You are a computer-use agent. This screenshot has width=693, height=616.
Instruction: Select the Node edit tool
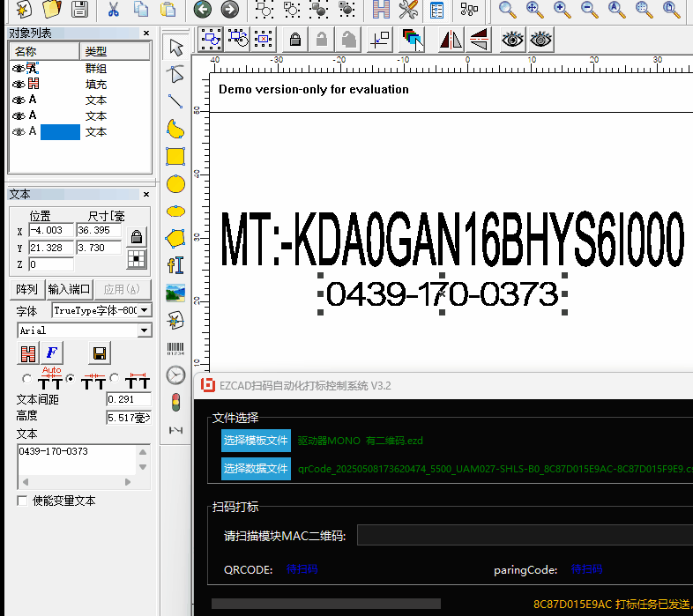click(176, 74)
